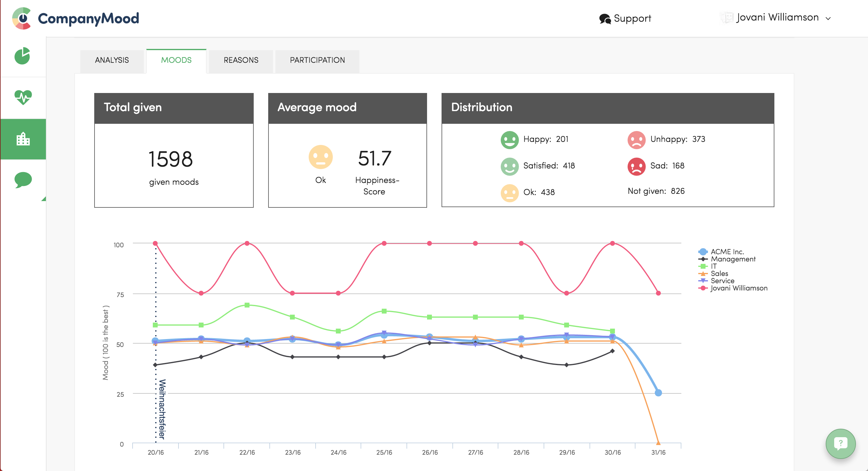Screen dimensions: 868x471
Task: Open the heart pulse sidebar icon
Action: [x=23, y=97]
